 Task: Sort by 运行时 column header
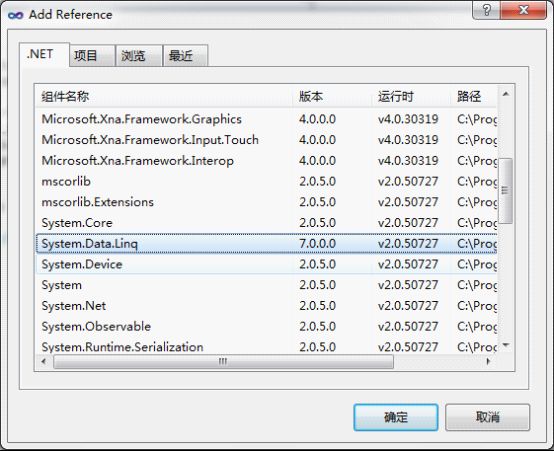click(412, 96)
